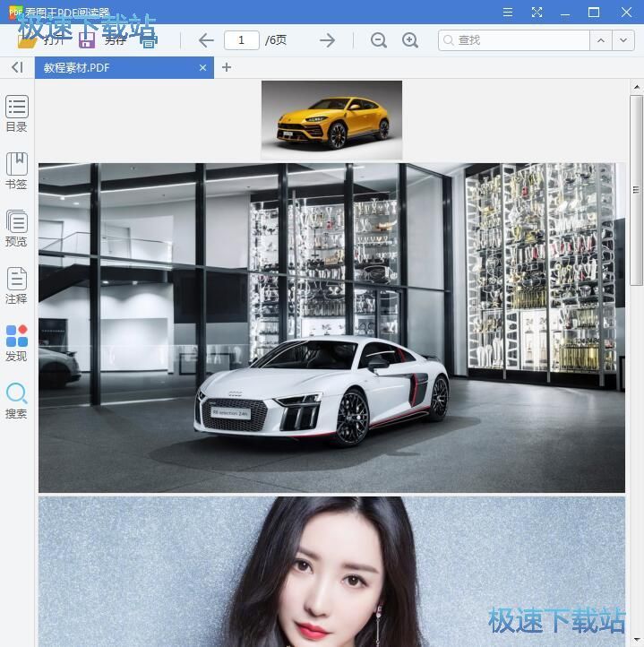
Task: Go to previous page with left arrow
Action: click(206, 40)
